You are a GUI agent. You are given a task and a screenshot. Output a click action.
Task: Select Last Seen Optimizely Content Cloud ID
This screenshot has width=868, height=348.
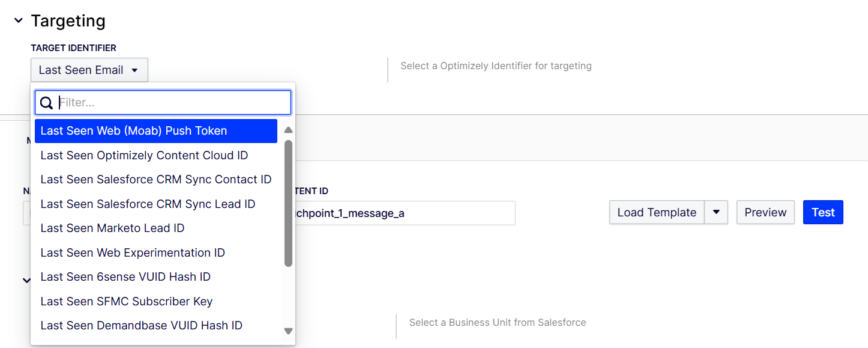click(156, 155)
